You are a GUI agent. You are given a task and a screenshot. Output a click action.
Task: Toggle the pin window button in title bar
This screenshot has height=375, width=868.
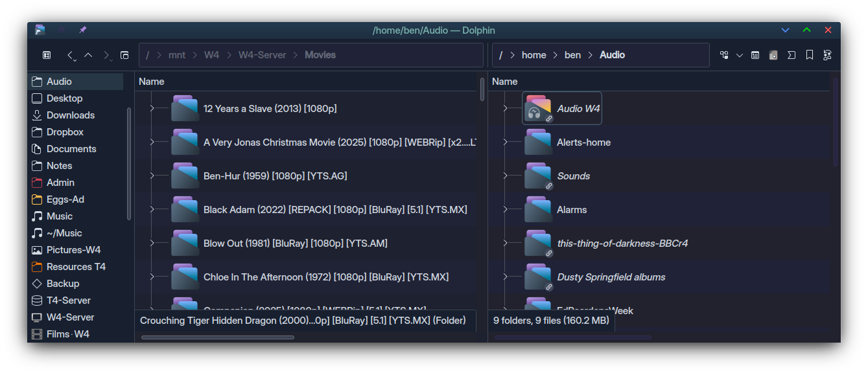(x=82, y=30)
